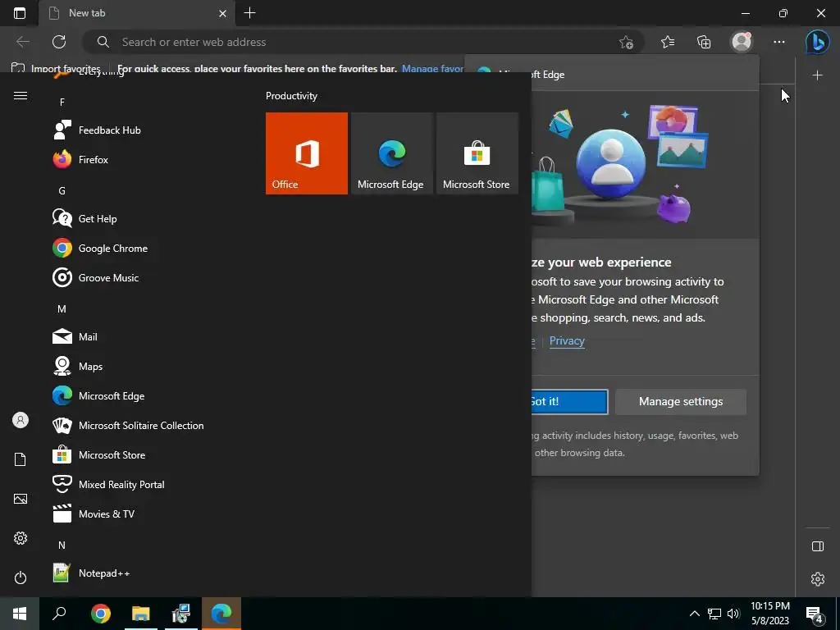Show hidden system tray icons
The image size is (840, 630).
tap(694, 614)
